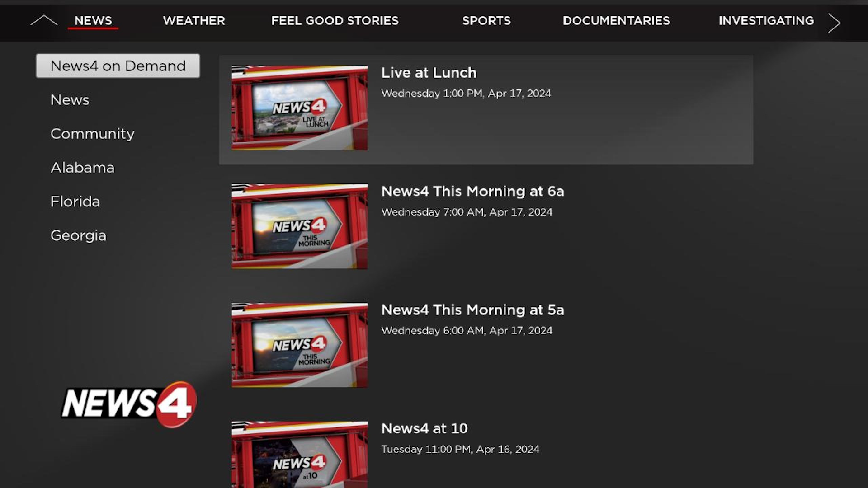Click "Wednesday 6:00 AM, Apr 17, 2024" date

coord(467,331)
